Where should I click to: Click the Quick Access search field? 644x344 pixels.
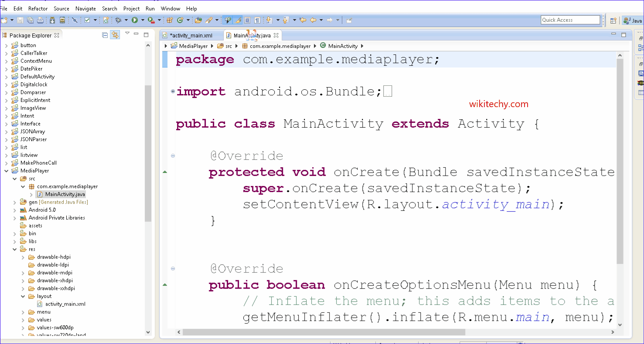pos(570,20)
